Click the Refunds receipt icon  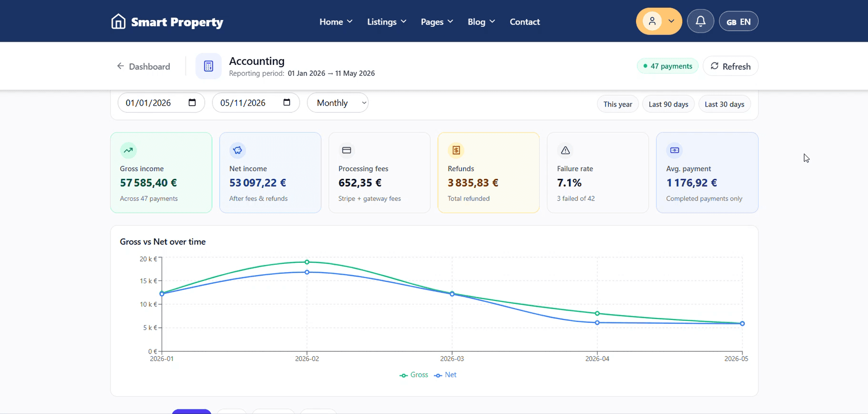pyautogui.click(x=456, y=150)
